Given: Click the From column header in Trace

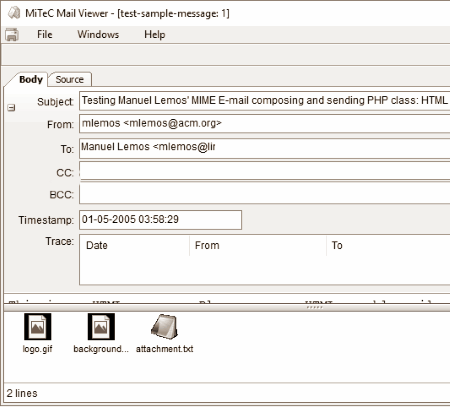Looking at the screenshot, I should click(x=258, y=246).
